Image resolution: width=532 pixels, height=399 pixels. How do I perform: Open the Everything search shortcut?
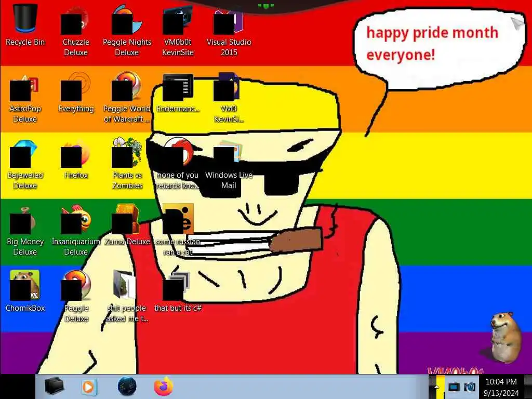tap(76, 92)
